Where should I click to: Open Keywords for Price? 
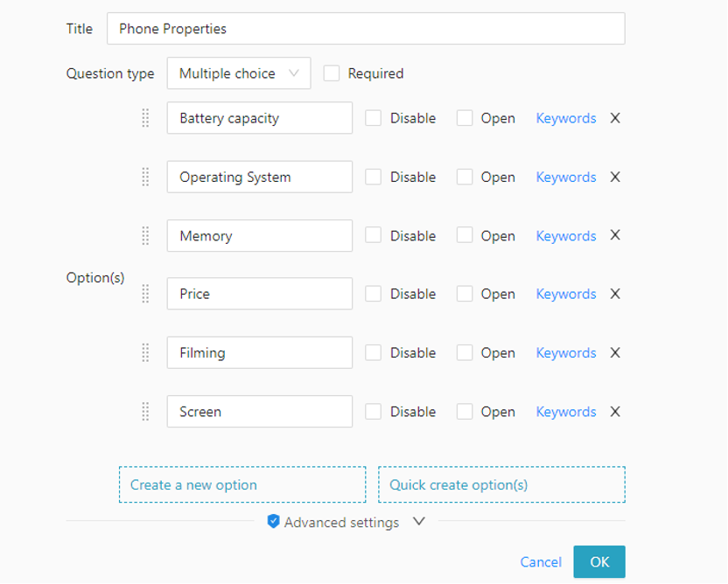(x=566, y=294)
